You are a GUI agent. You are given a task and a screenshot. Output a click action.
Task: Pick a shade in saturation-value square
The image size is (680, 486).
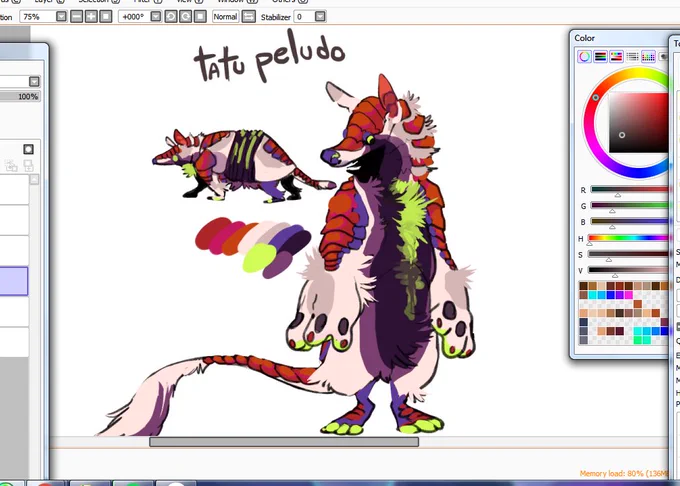point(638,123)
